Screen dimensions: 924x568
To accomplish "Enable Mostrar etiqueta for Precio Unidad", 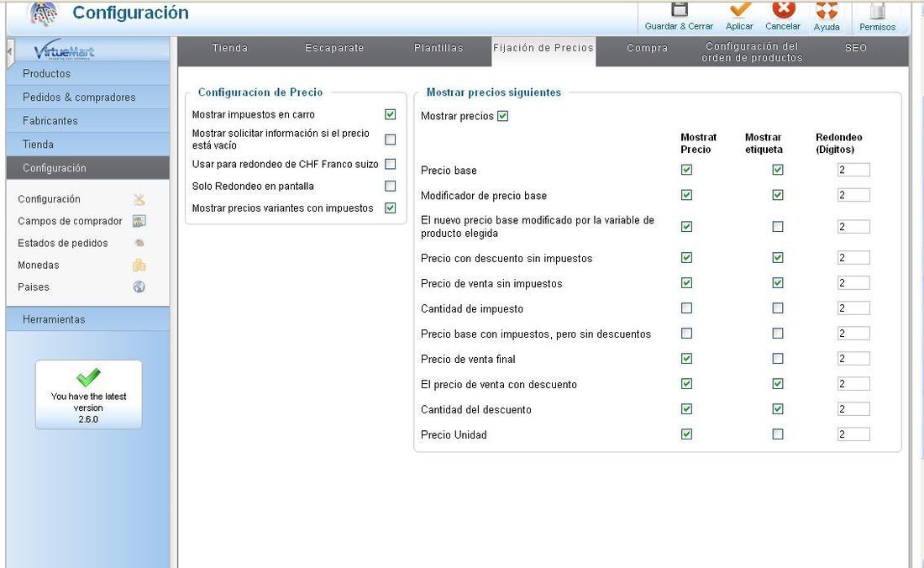I will click(778, 434).
